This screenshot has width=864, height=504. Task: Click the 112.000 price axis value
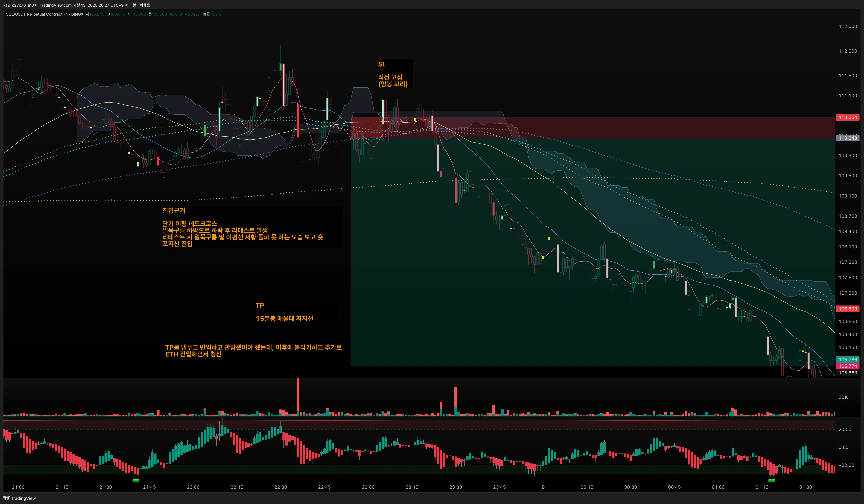click(x=848, y=51)
